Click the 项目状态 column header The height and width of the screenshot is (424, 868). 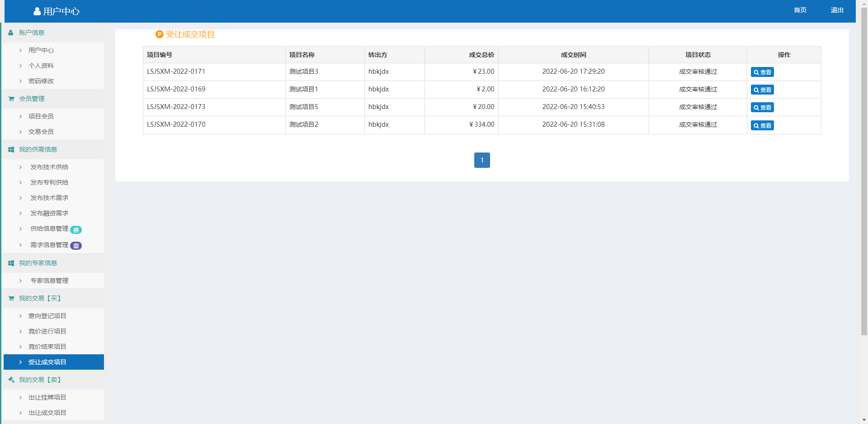tap(698, 55)
